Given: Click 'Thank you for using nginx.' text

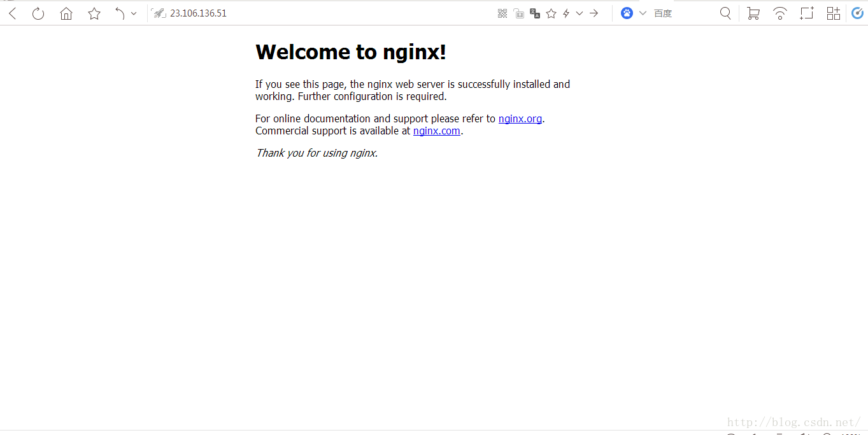Looking at the screenshot, I should [317, 153].
